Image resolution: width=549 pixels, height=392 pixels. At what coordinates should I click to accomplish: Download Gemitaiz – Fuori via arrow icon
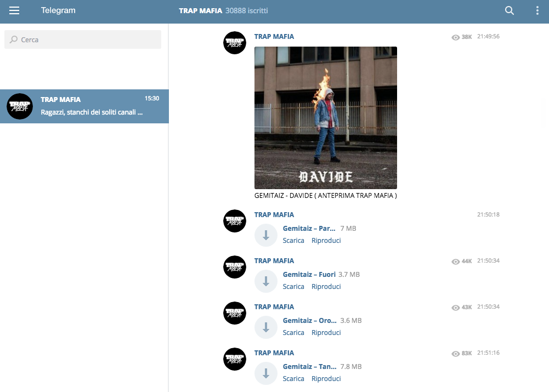(x=266, y=281)
